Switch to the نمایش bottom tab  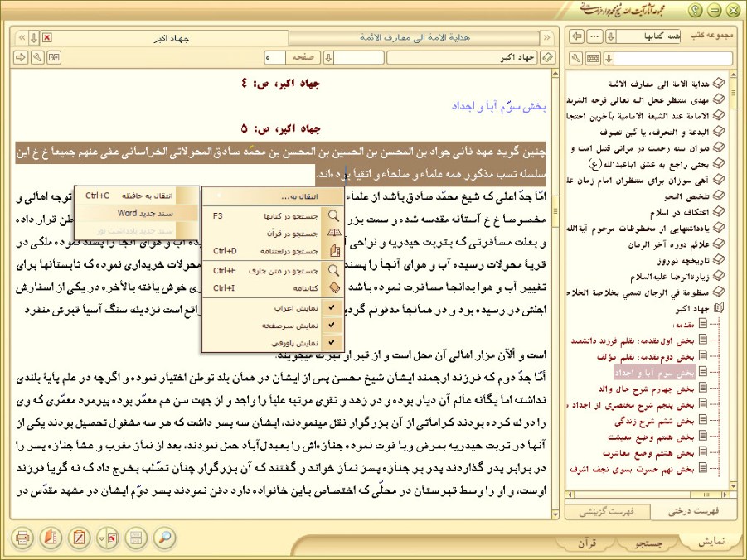coord(711,543)
